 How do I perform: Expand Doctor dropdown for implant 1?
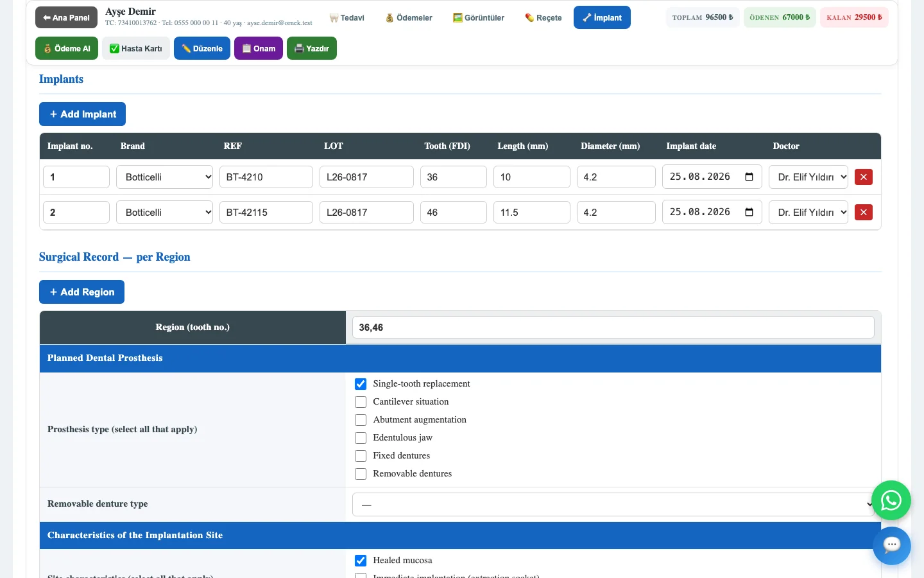point(809,177)
